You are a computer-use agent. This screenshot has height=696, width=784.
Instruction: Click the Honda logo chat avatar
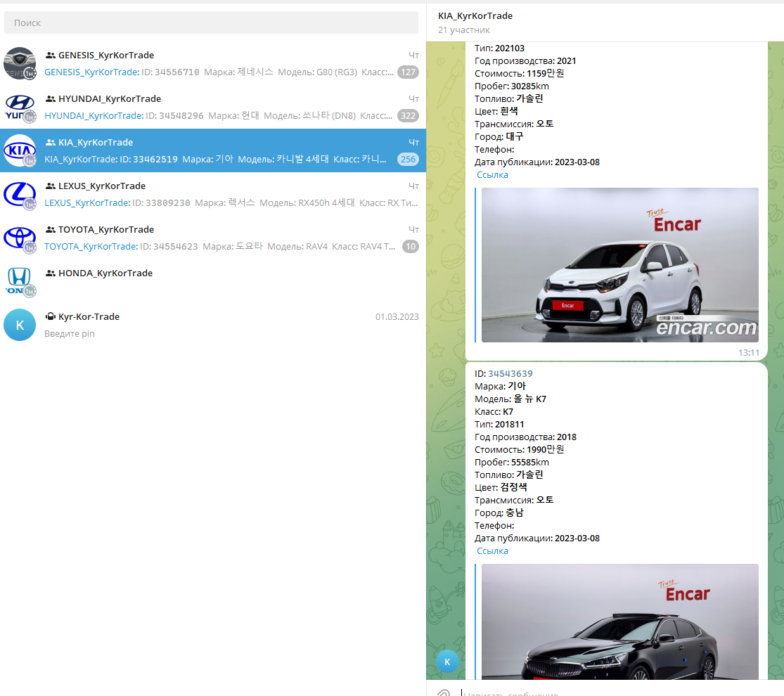(20, 281)
